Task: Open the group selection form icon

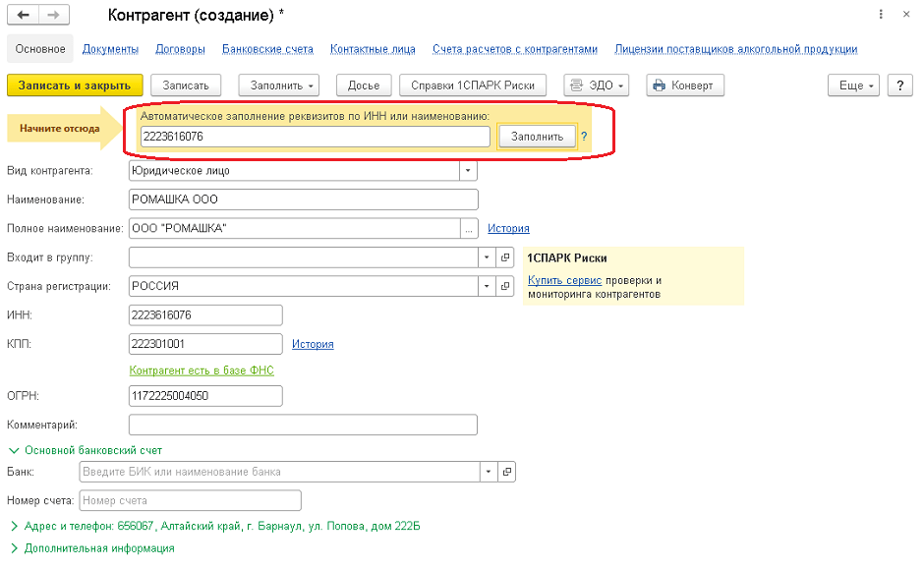Action: click(x=506, y=257)
